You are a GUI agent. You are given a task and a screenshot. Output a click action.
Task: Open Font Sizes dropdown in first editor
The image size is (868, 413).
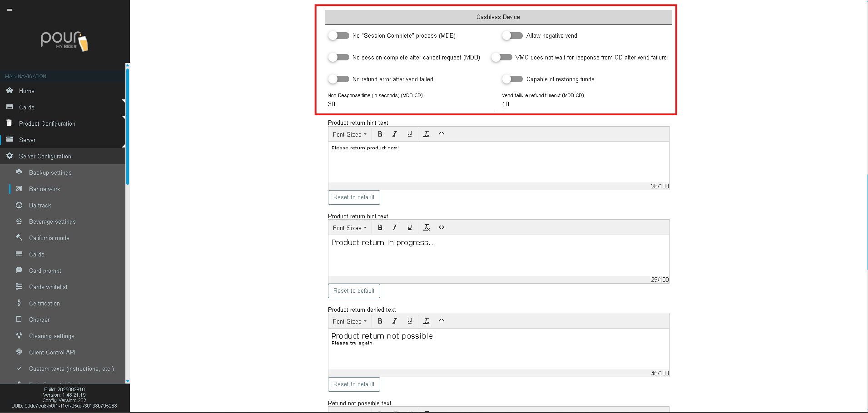[349, 135]
